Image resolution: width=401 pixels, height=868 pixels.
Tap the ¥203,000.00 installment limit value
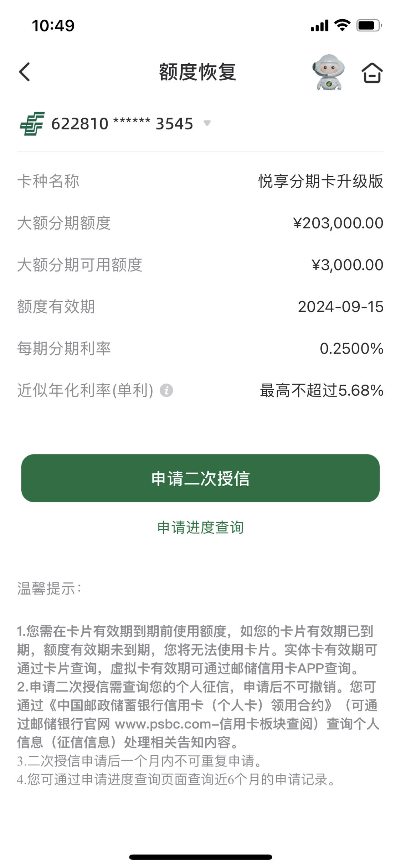click(338, 223)
